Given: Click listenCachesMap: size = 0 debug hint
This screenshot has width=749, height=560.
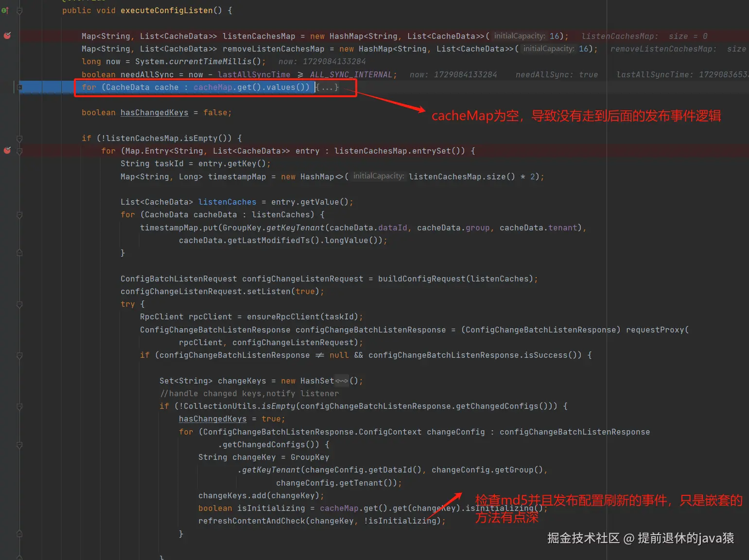Looking at the screenshot, I should click(644, 36).
